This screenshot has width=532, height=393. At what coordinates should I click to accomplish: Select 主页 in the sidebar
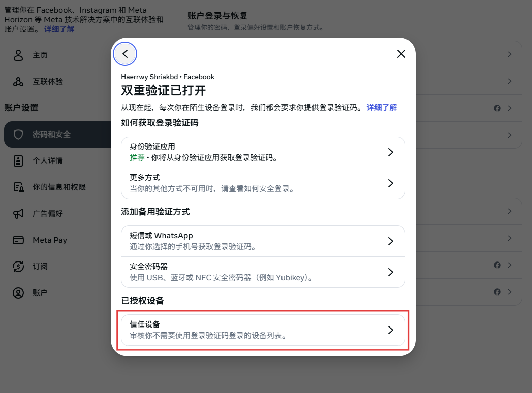(x=57, y=55)
